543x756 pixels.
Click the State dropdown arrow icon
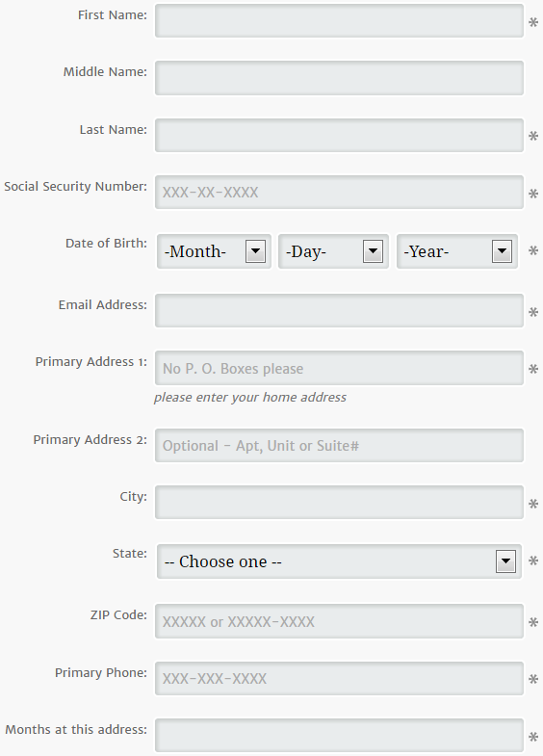click(505, 561)
